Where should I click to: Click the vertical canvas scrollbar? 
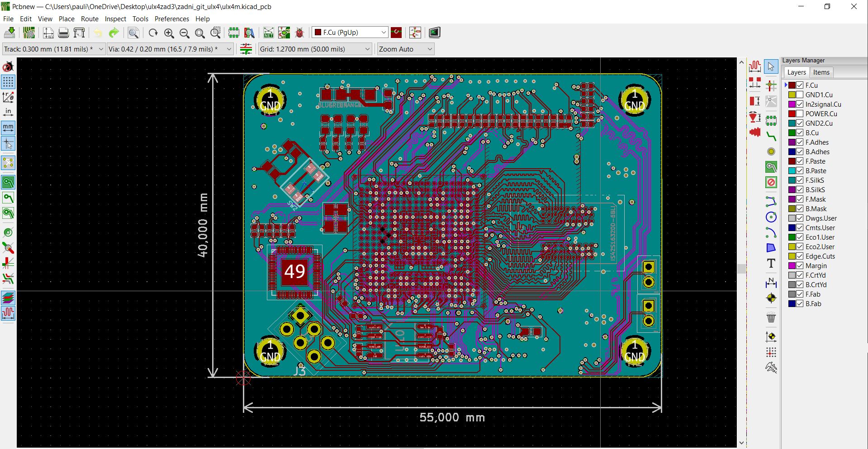(741, 269)
